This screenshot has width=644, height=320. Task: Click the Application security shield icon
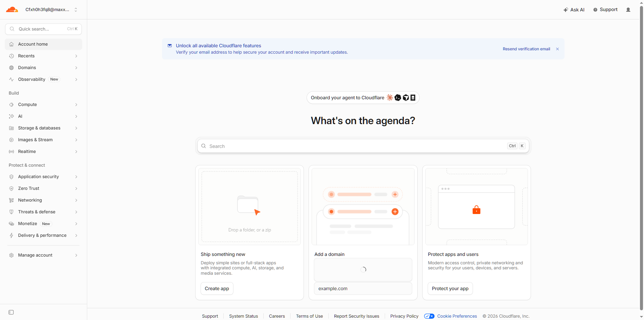point(11,177)
